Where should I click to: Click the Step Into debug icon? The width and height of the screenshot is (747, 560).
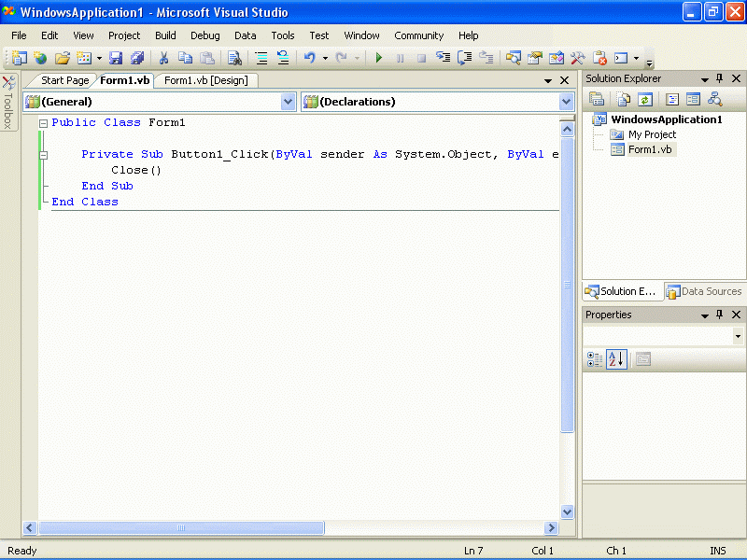(x=443, y=58)
